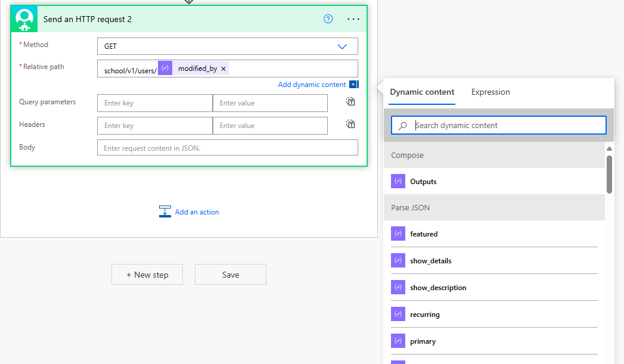Image resolution: width=624 pixels, height=364 pixels.
Task: Click the dynamic content list scrollbar thumb
Action: click(609, 174)
